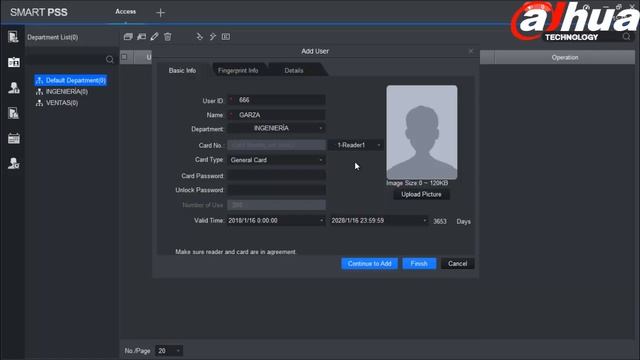The height and width of the screenshot is (360, 640).
Task: Select the Access tab at top
Action: 125,12
